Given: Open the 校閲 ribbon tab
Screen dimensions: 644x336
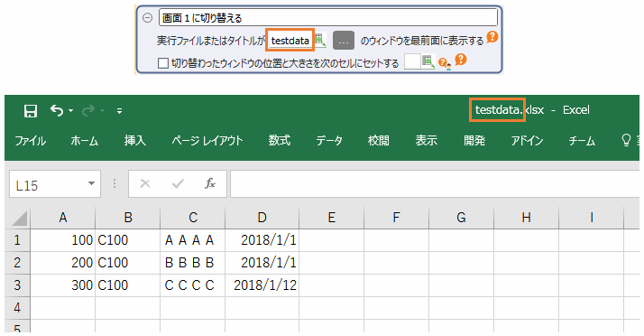Looking at the screenshot, I should click(378, 141).
